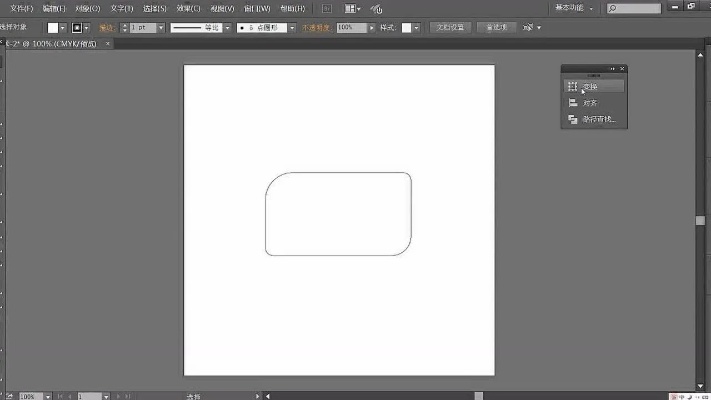Image resolution: width=711 pixels, height=400 pixels.
Task: Open the 对齐 (Align) panel
Action: tap(594, 103)
